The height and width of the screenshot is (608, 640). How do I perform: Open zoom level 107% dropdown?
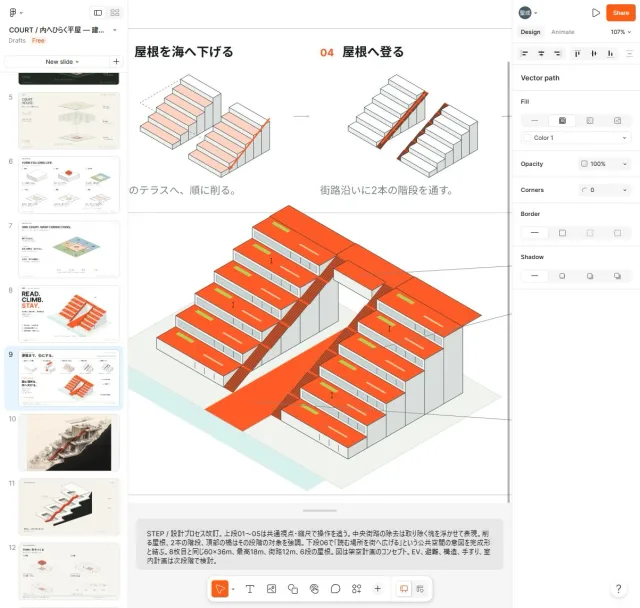click(620, 32)
